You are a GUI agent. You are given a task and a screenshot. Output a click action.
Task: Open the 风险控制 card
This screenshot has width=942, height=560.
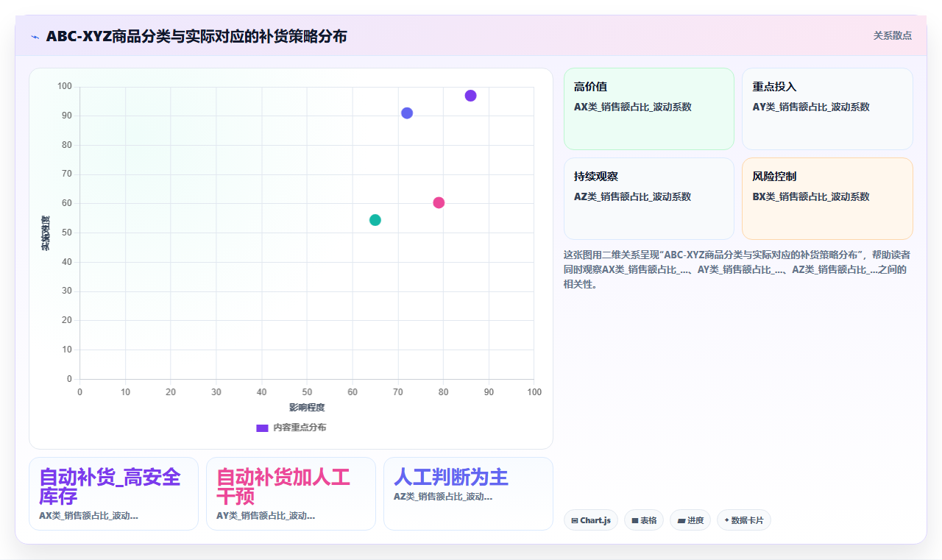coord(827,199)
